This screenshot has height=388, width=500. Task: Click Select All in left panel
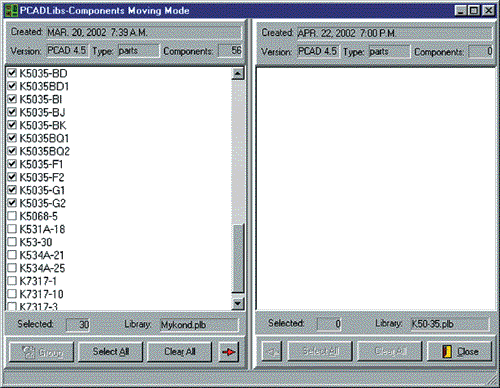(111, 352)
